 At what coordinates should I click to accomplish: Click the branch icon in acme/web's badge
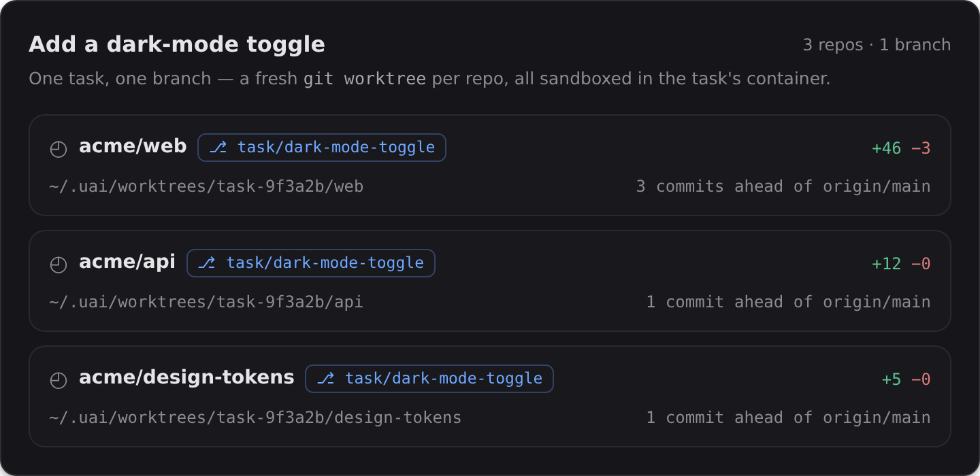coord(218,148)
